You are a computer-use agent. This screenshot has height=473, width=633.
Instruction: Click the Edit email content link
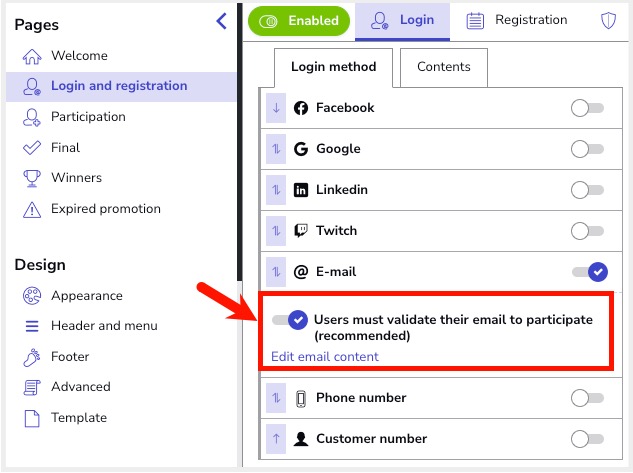coord(325,357)
